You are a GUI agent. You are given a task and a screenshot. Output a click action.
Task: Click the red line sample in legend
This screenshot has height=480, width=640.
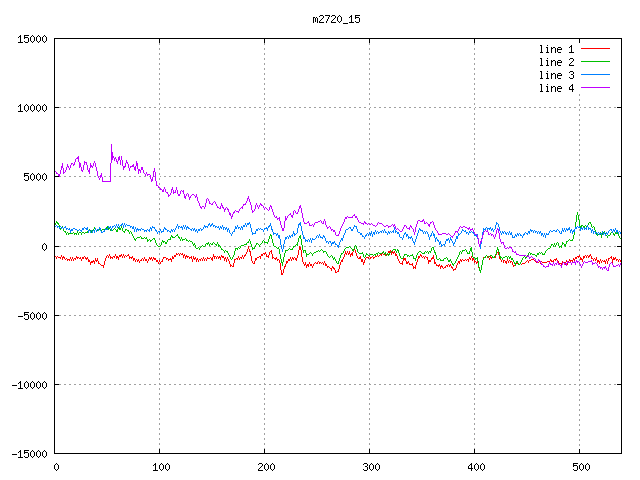point(595,49)
